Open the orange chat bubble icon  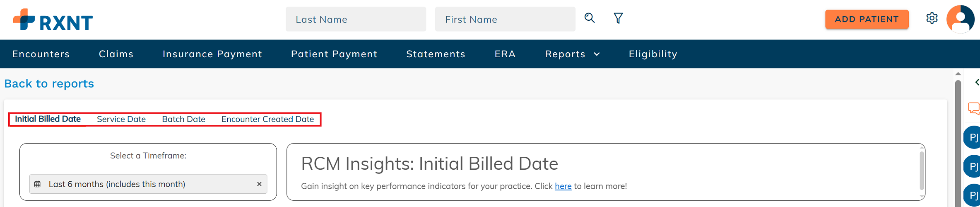[x=974, y=109]
